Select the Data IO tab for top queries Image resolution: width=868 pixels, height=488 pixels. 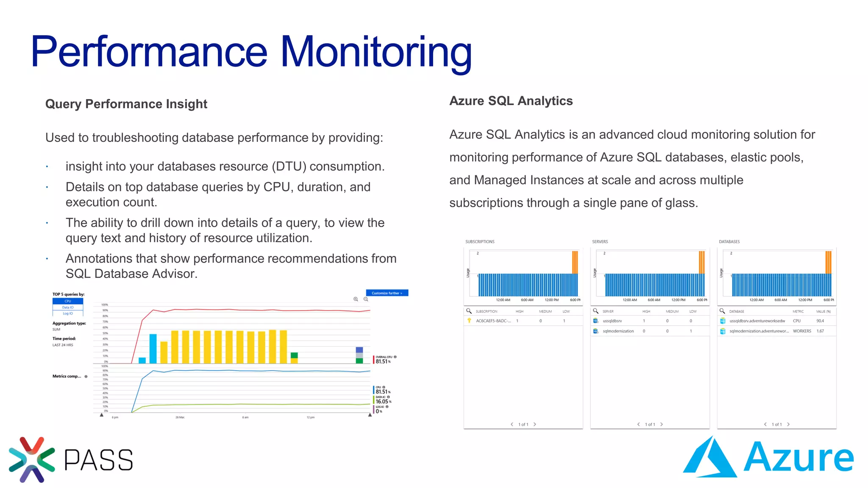pos(68,308)
